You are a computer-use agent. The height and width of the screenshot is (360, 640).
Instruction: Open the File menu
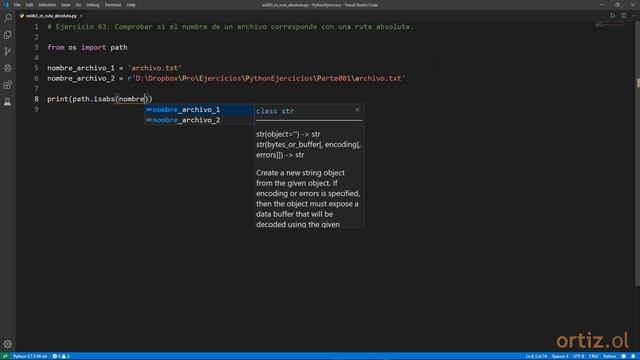[17, 5]
